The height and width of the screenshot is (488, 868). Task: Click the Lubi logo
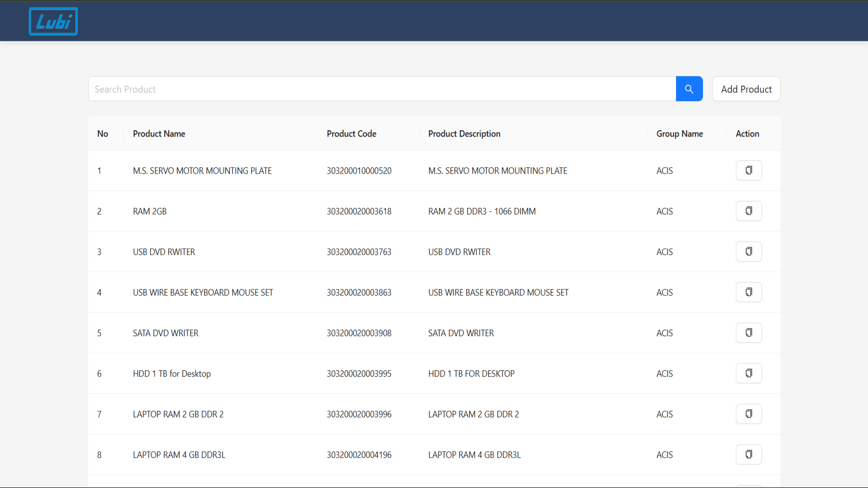click(x=53, y=21)
